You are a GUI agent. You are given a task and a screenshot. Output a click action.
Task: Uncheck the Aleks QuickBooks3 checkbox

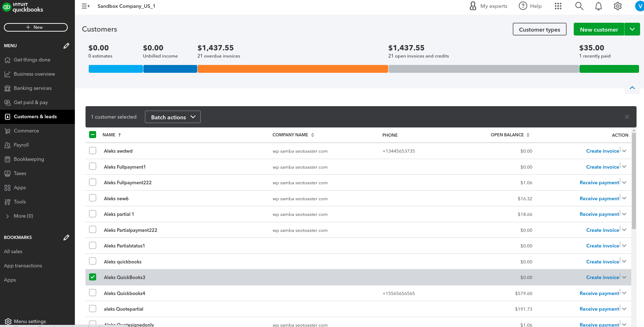click(x=93, y=277)
